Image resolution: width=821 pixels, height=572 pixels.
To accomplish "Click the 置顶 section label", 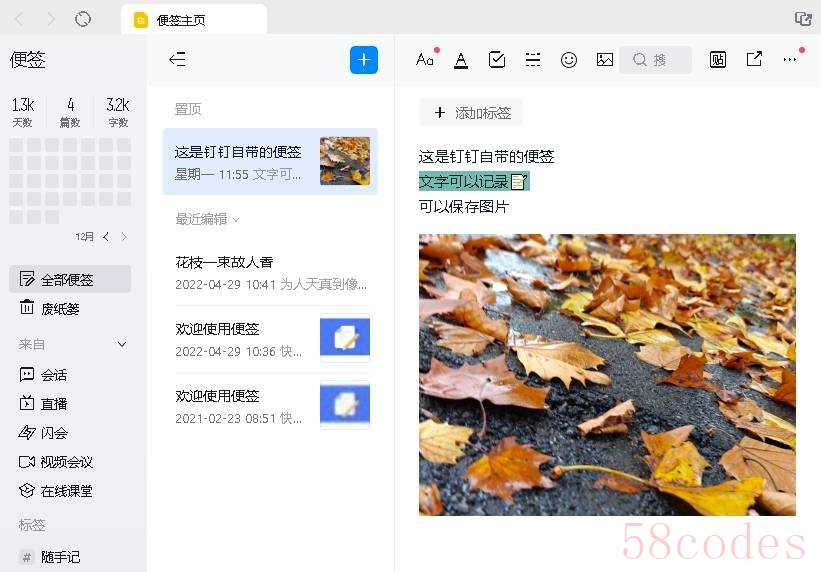I will (188, 109).
